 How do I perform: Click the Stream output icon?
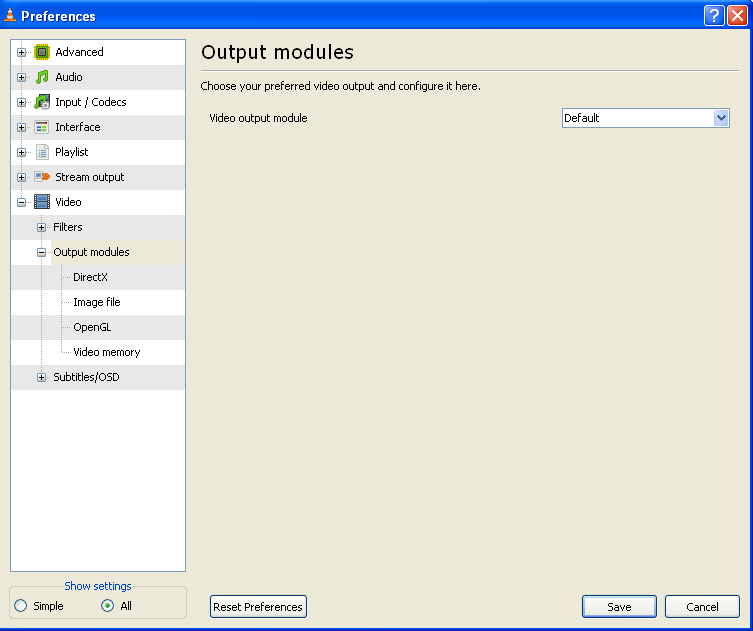[42, 177]
